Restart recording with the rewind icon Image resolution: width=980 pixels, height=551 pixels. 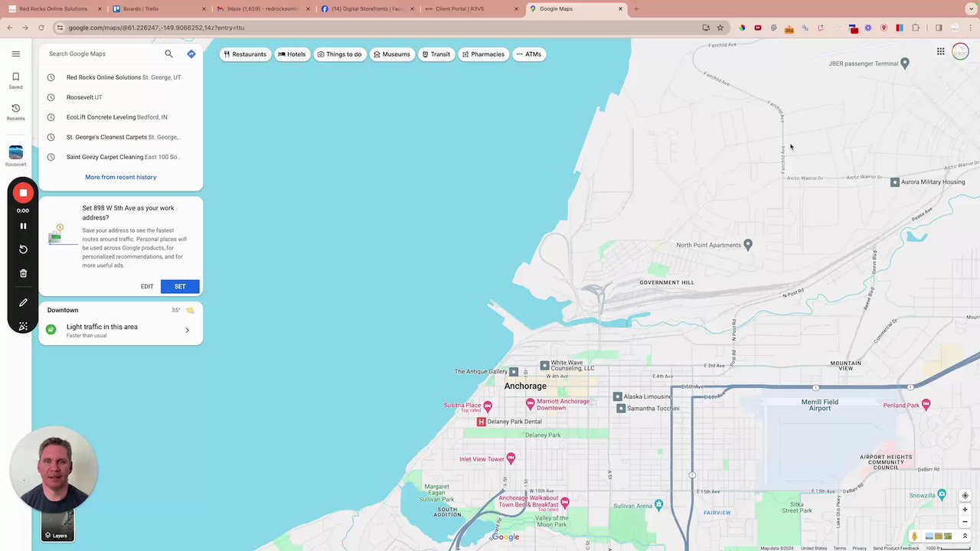click(23, 249)
